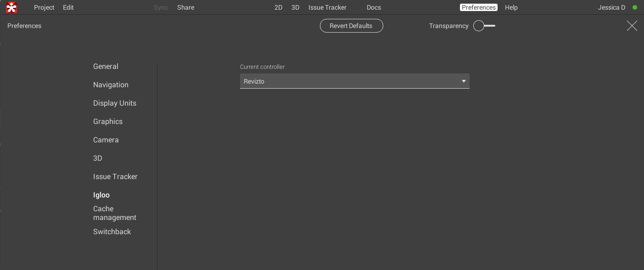
Task: Open Issue Tracker from top bar
Action: click(327, 8)
